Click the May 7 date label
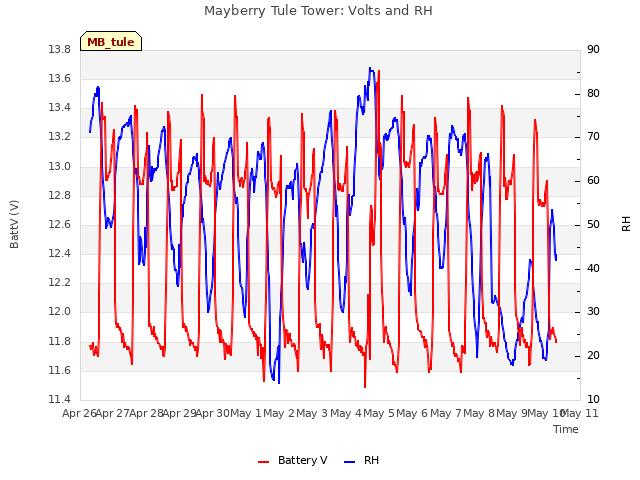Viewport: 640px width, 480px height. (446, 413)
